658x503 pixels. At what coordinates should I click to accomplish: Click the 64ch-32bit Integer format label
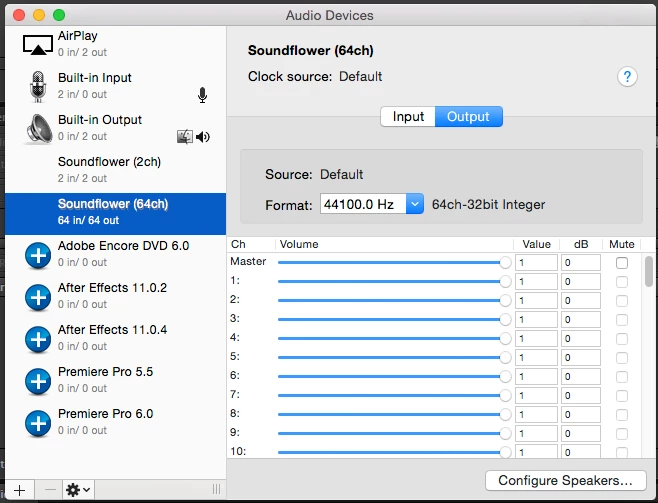pos(488,204)
